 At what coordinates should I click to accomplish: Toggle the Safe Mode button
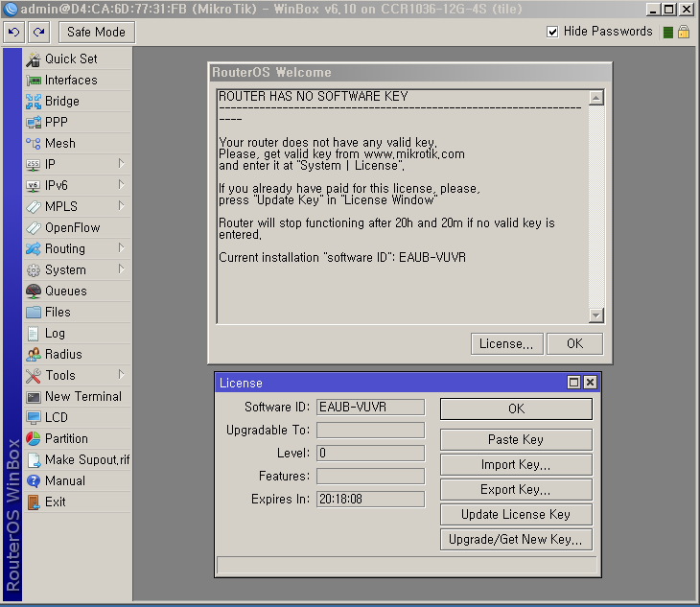(97, 33)
